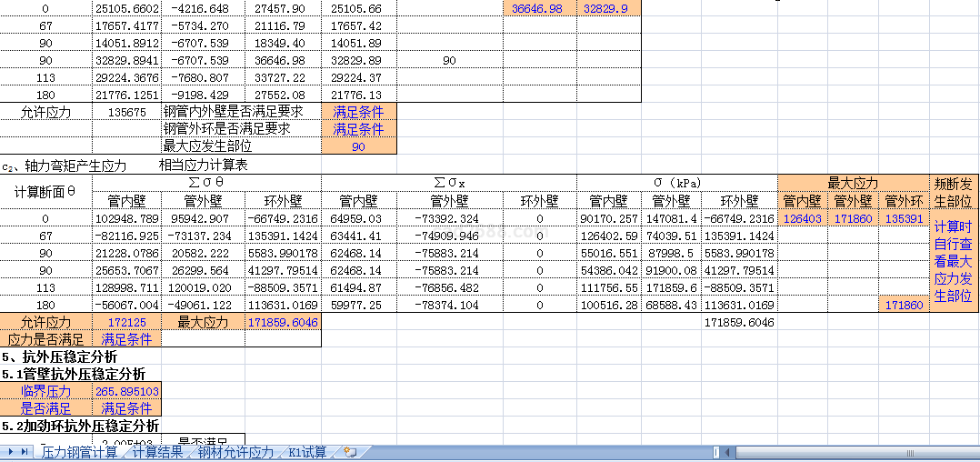The width and height of the screenshot is (980, 462).
Task: Select the 最大应力发生部位 result cell
Action: coord(358,146)
